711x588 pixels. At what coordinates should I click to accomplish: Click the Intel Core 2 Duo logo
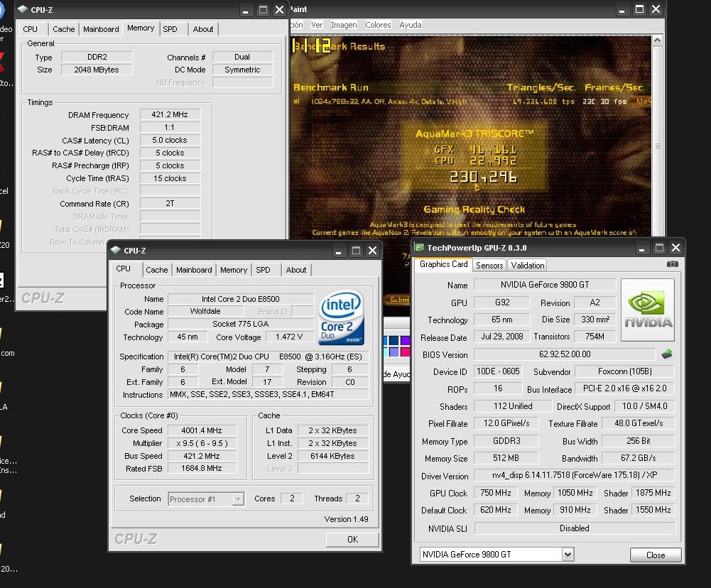coord(342,317)
